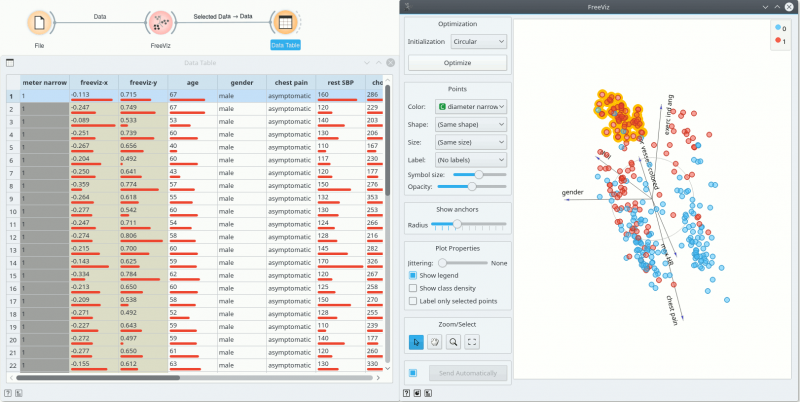Check Label only selected points
This screenshot has height=402, width=800.
pyautogui.click(x=414, y=301)
